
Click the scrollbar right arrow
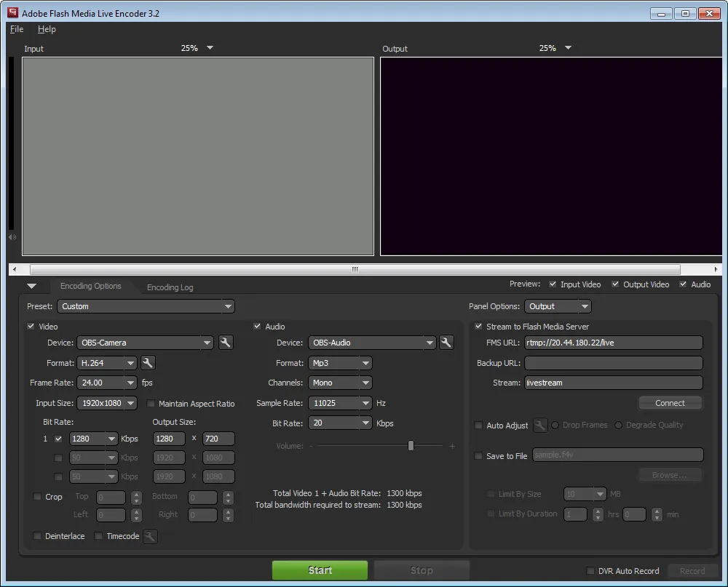coord(716,269)
